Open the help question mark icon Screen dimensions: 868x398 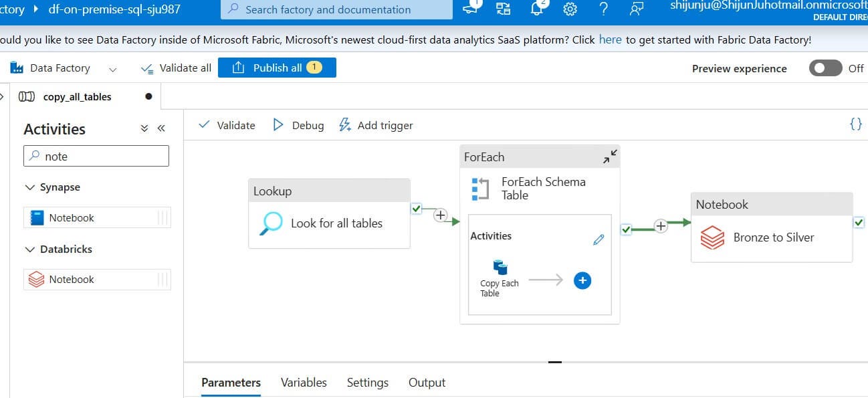click(x=603, y=9)
